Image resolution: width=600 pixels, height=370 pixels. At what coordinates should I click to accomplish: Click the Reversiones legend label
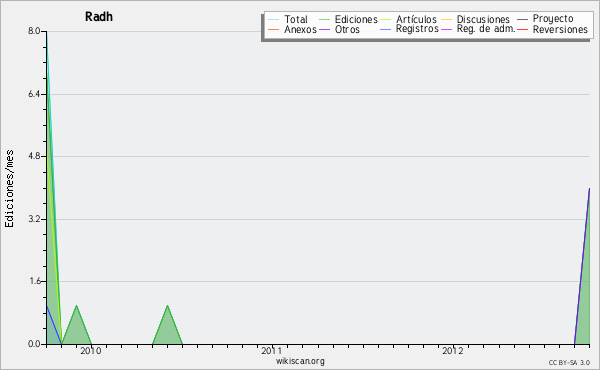point(560,30)
